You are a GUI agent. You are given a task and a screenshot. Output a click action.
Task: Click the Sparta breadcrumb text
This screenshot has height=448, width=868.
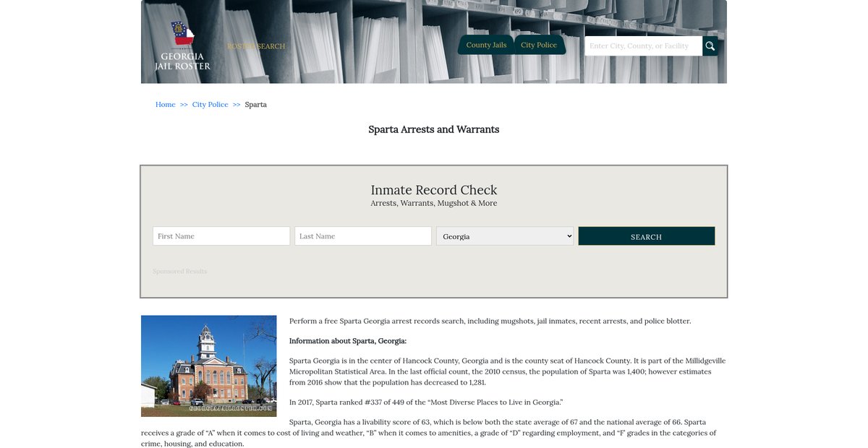click(255, 105)
